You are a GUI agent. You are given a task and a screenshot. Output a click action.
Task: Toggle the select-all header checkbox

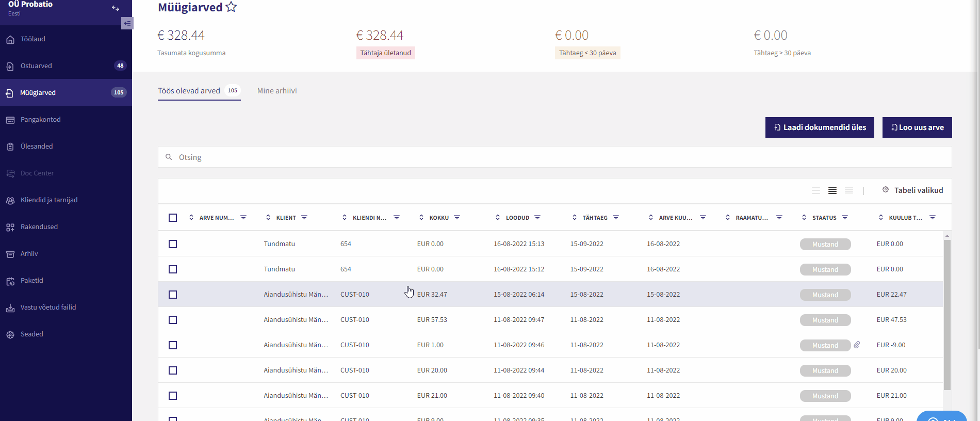(173, 218)
